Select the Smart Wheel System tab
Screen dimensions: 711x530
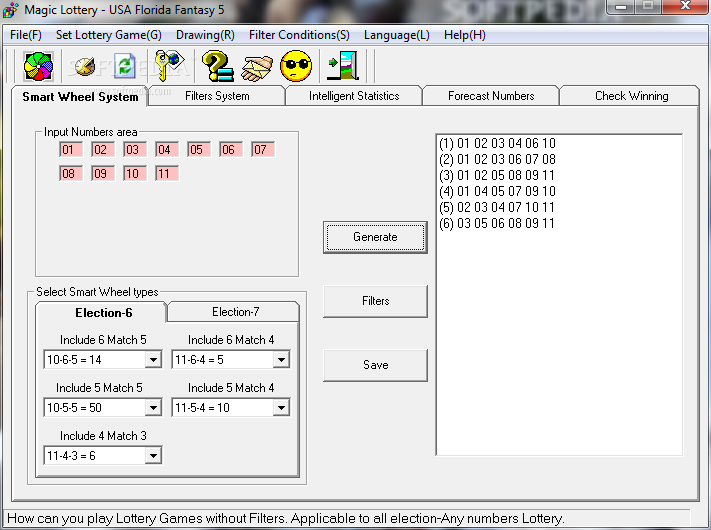[x=80, y=97]
